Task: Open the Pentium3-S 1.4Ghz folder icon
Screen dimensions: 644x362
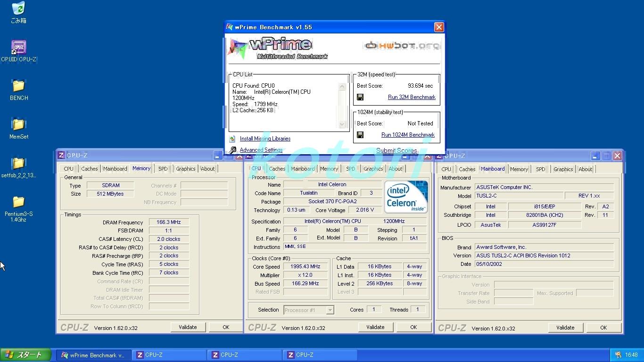Action: pos(18,202)
